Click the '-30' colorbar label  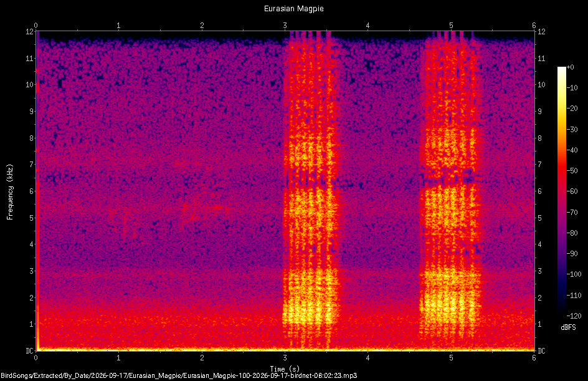(x=572, y=130)
